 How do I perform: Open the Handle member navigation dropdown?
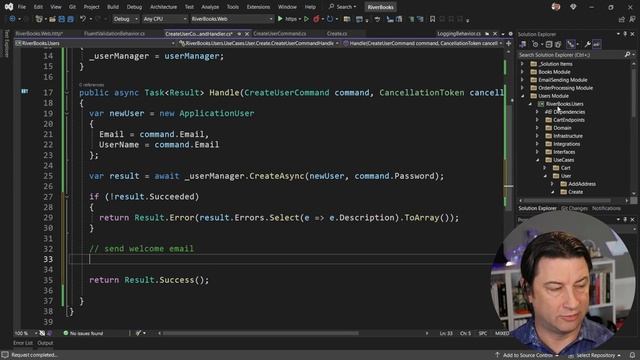tap(423, 43)
